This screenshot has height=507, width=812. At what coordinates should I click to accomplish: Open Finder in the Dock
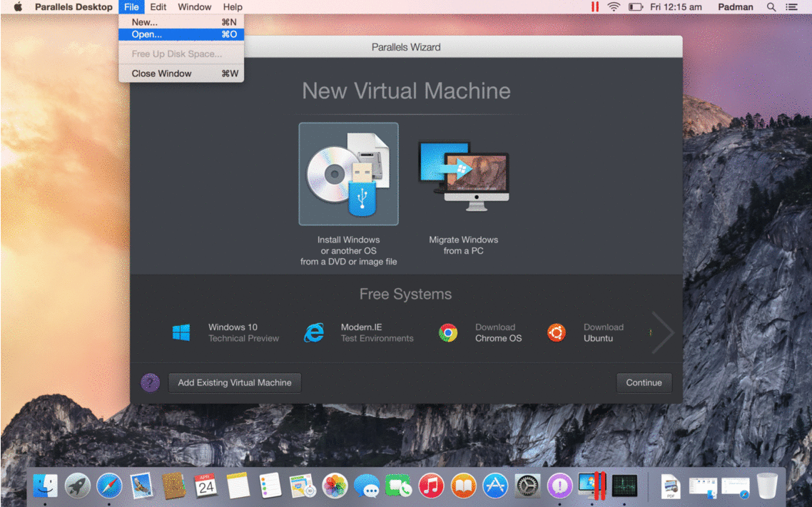click(x=45, y=486)
